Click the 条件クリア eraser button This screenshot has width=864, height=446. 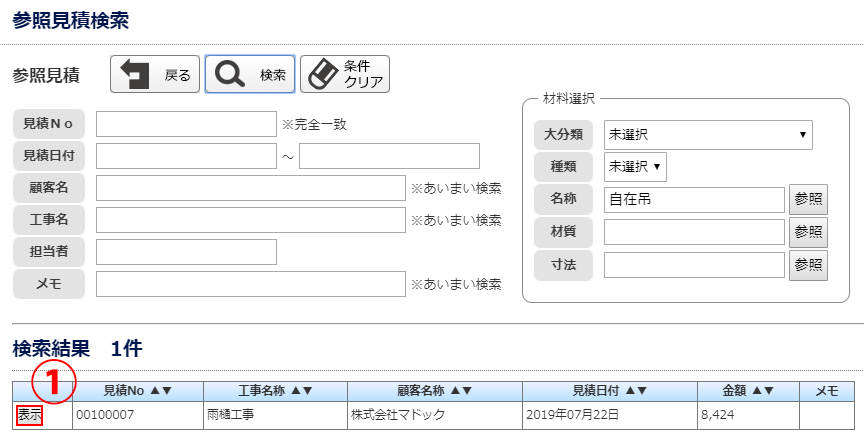(x=345, y=74)
